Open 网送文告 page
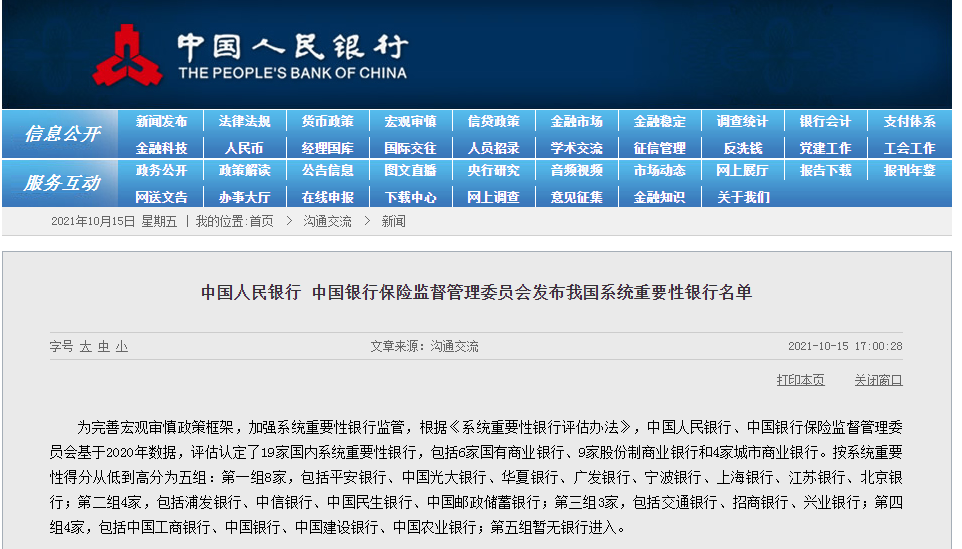The height and width of the screenshot is (549, 962). (x=161, y=197)
